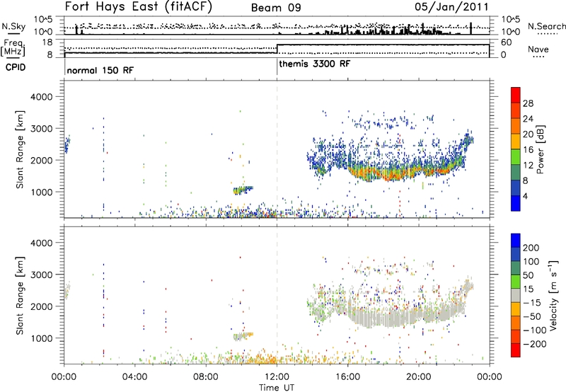
Task: Click the "N.Search" legend label
Action: pyautogui.click(x=547, y=26)
